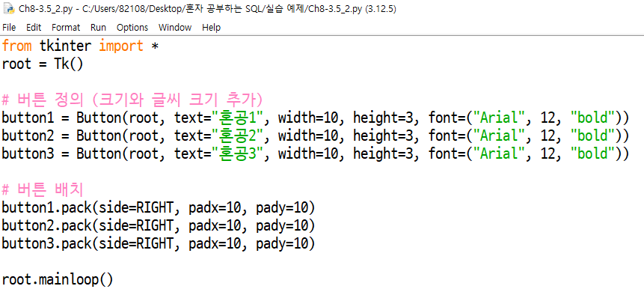Click the 'root.mainloop()' line
The image size is (644, 292).
[x=57, y=280]
